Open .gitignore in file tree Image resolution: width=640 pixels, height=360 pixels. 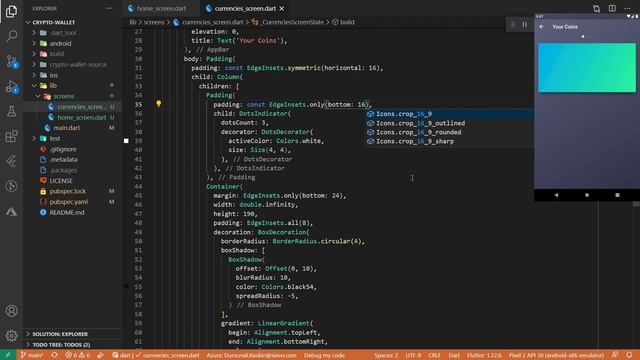pyautogui.click(x=63, y=149)
